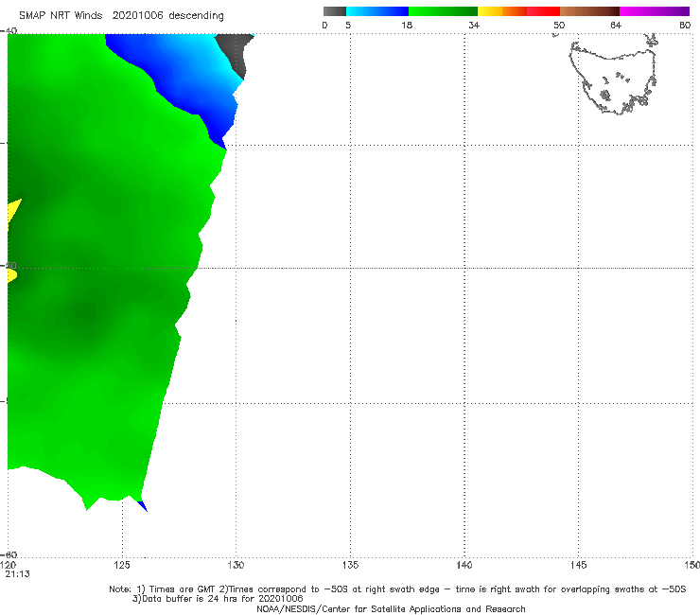700x615 pixels.
Task: Click the latitude label '-60'
Action: point(9,554)
